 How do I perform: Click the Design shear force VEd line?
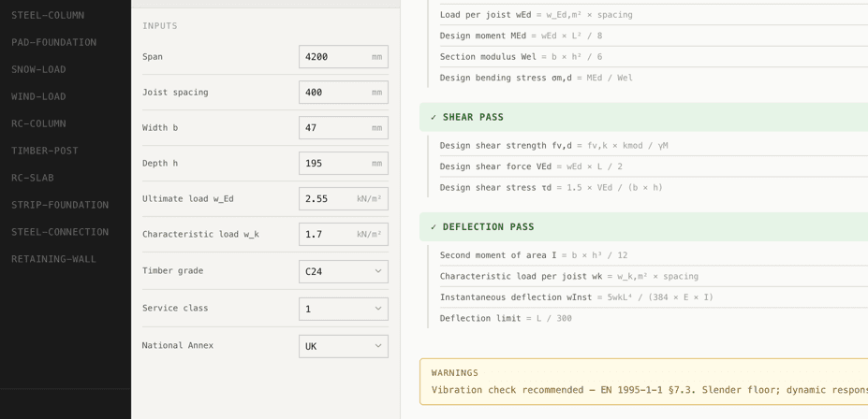tap(654, 166)
